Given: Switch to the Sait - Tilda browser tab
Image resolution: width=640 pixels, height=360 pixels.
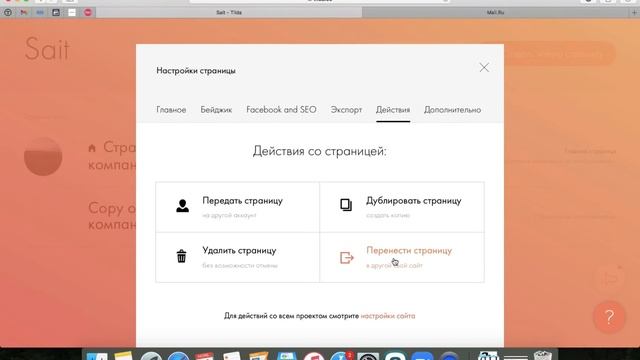Looking at the screenshot, I should click(229, 13).
